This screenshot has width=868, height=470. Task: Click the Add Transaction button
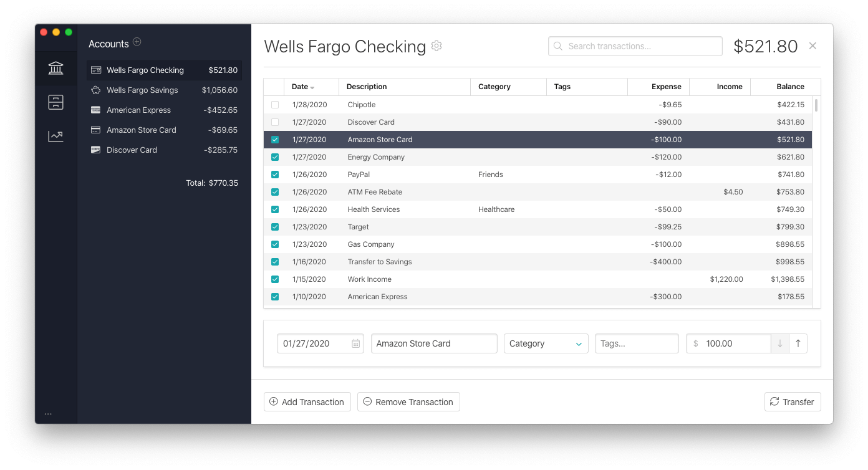[307, 401]
